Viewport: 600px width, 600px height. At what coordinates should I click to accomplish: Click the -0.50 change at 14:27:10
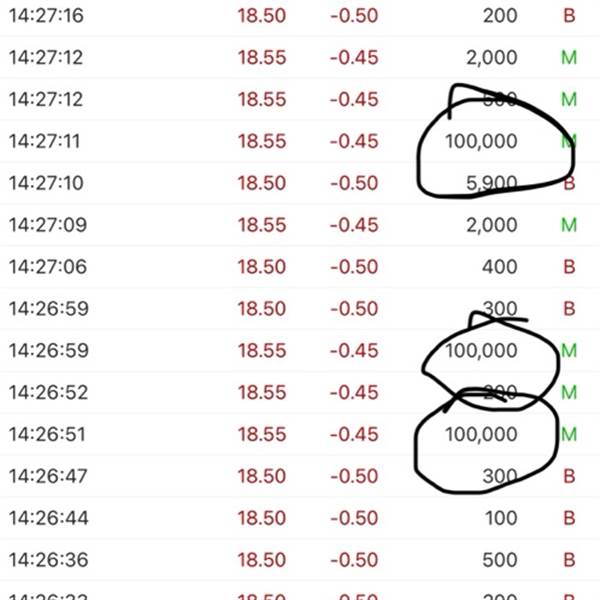click(x=353, y=184)
